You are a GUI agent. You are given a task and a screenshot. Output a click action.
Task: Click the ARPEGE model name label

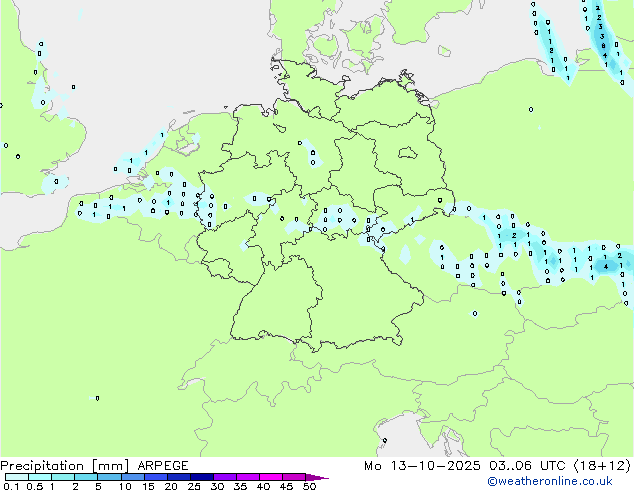(163, 466)
